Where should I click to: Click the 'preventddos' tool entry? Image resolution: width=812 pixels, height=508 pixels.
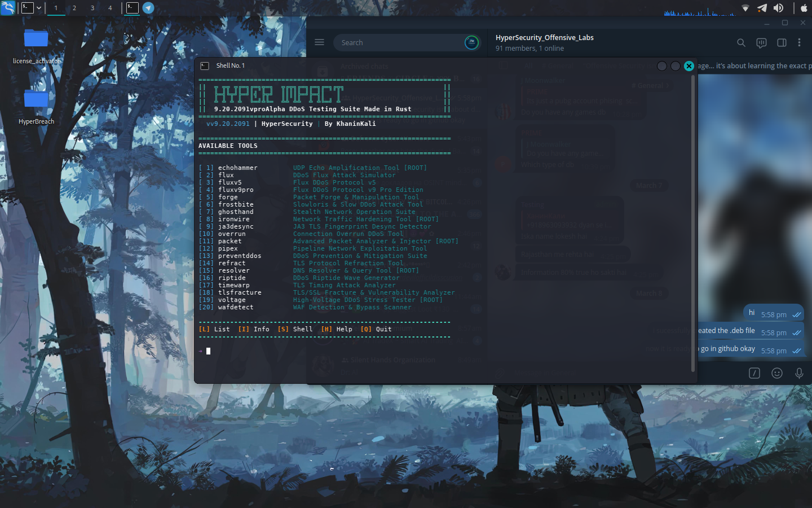(240, 256)
